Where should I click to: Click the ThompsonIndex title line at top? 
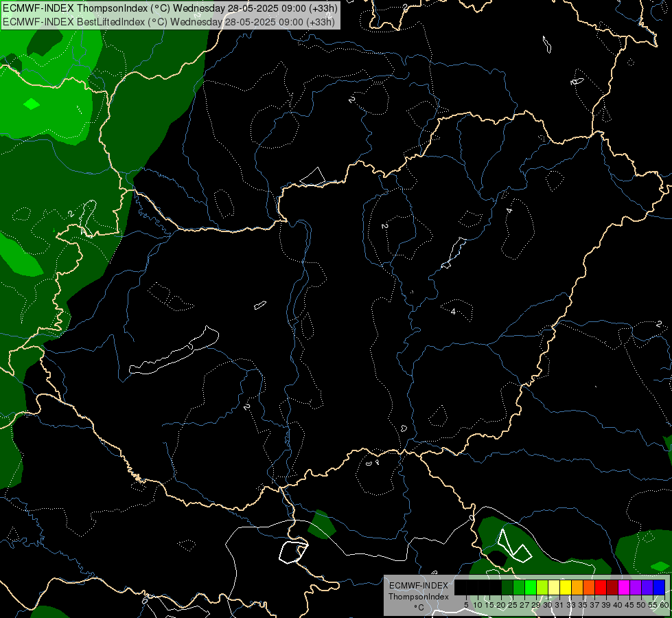(x=170, y=8)
